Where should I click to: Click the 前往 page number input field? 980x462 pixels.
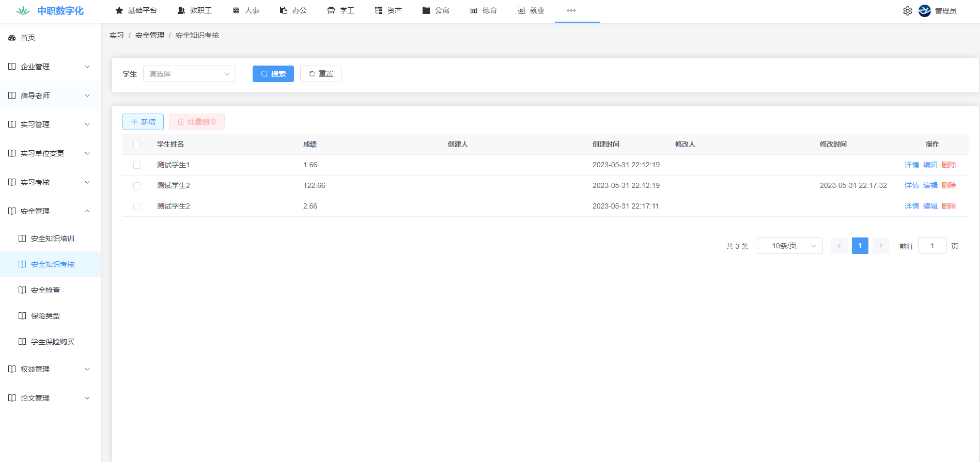931,246
